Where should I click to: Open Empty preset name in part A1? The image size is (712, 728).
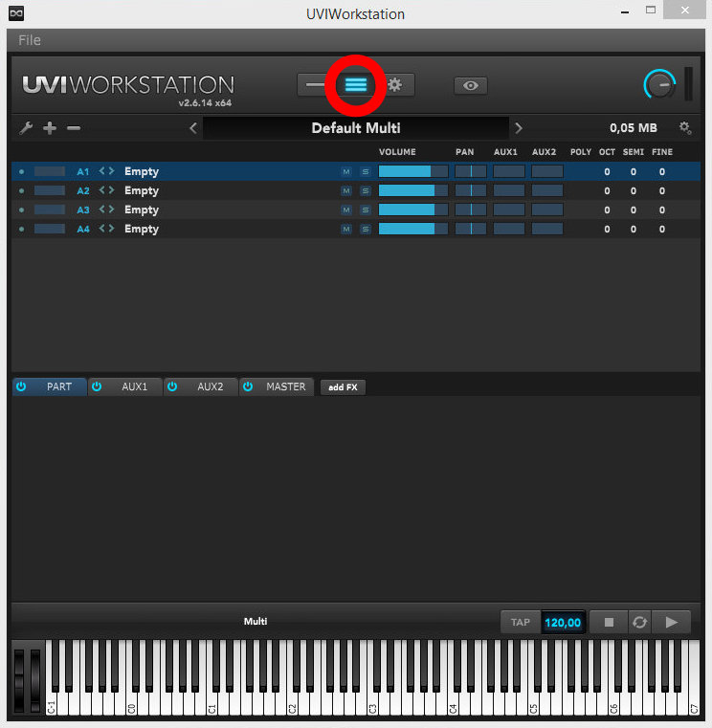(x=142, y=172)
